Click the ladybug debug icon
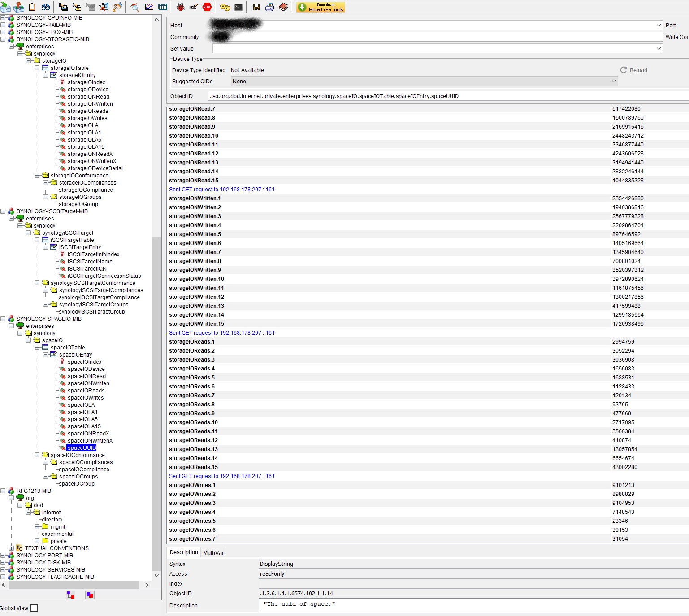689x616 pixels. click(181, 7)
